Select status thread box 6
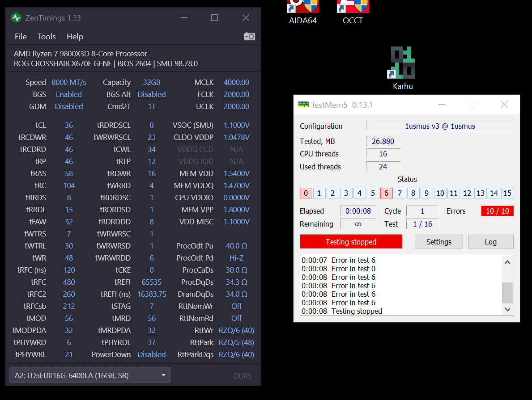 click(387, 193)
